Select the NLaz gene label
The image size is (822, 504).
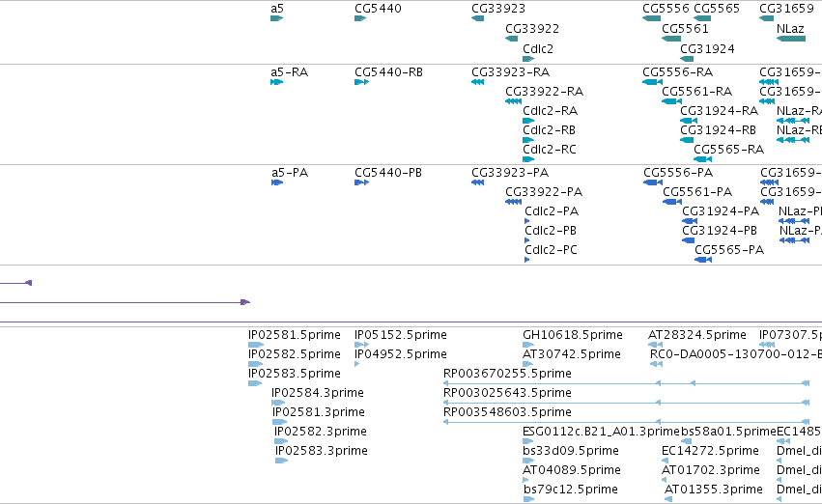click(x=790, y=29)
